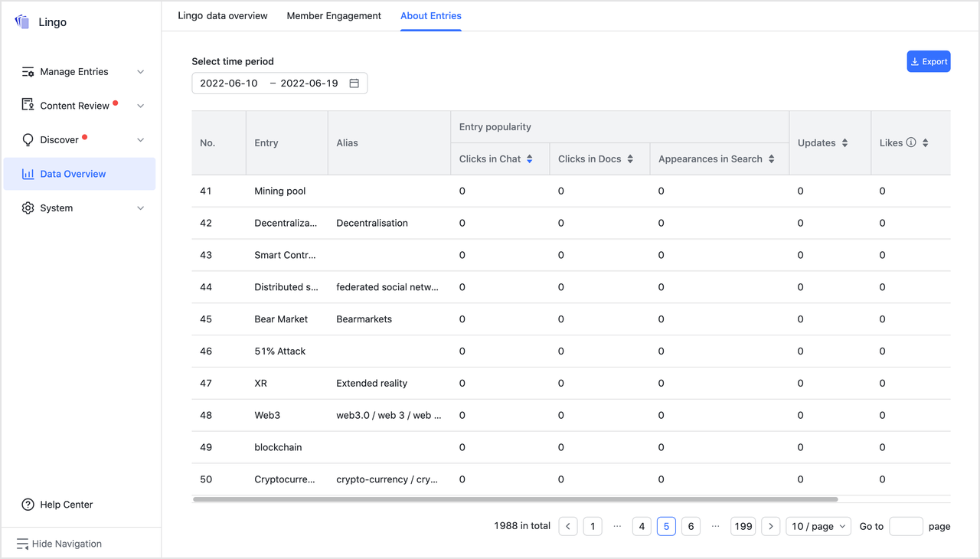Open Help Center link
The width and height of the screenshot is (980, 559).
click(x=67, y=505)
